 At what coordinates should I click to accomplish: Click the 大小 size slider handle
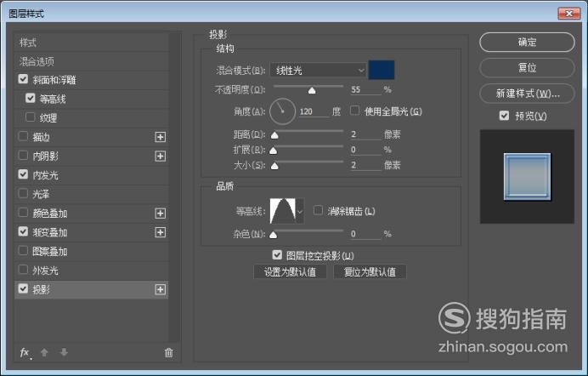tap(274, 166)
